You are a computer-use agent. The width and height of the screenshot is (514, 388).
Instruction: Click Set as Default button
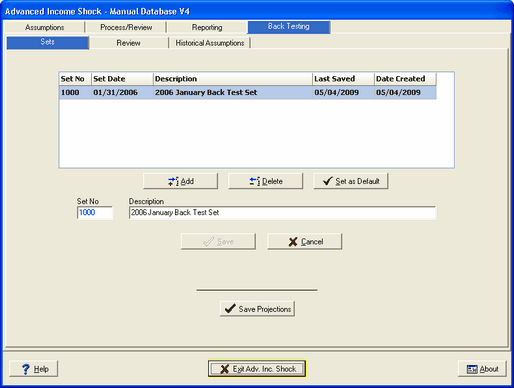(x=351, y=181)
